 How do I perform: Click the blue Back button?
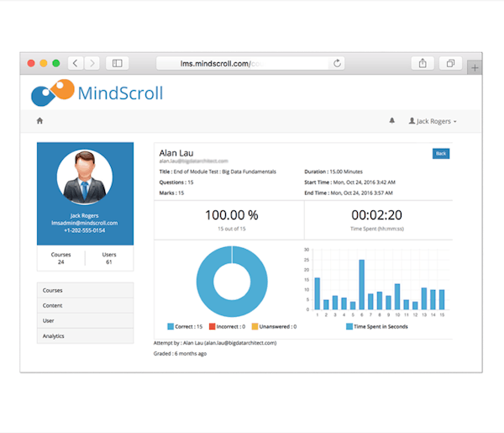[x=441, y=154]
